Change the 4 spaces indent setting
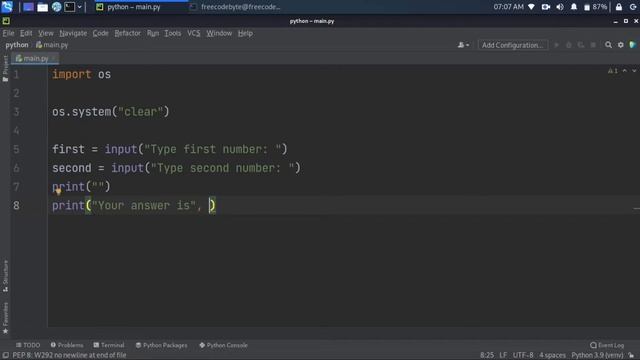Screen dimensions: 640x360 click(552, 355)
